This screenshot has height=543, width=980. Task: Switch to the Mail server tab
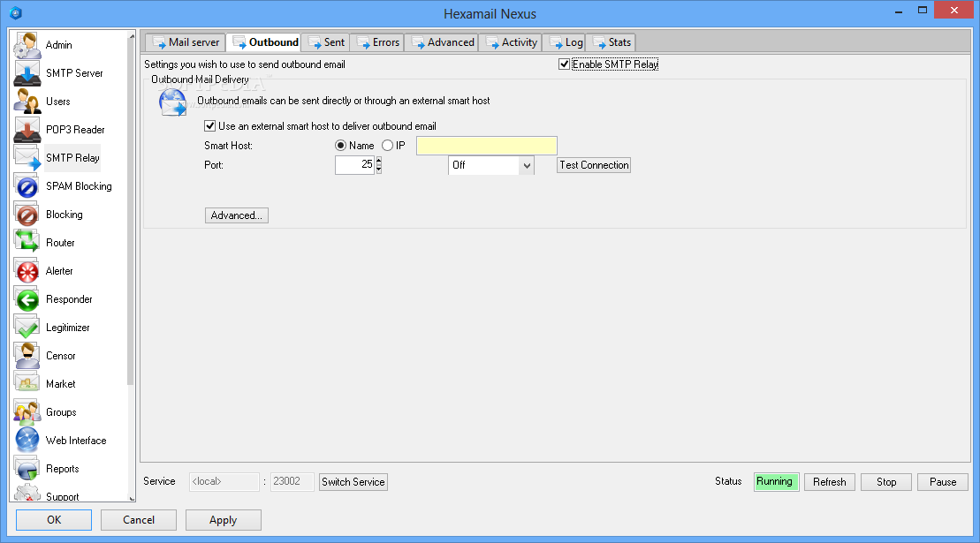[x=186, y=42]
